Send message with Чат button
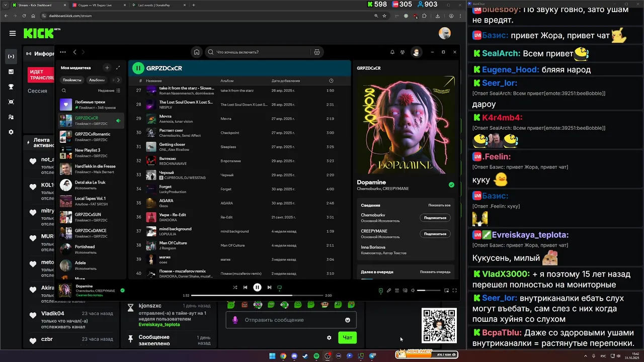644x362 pixels. (x=347, y=338)
